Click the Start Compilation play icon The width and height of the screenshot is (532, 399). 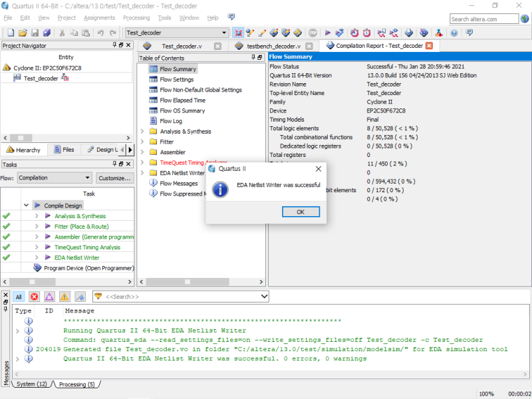(x=328, y=32)
